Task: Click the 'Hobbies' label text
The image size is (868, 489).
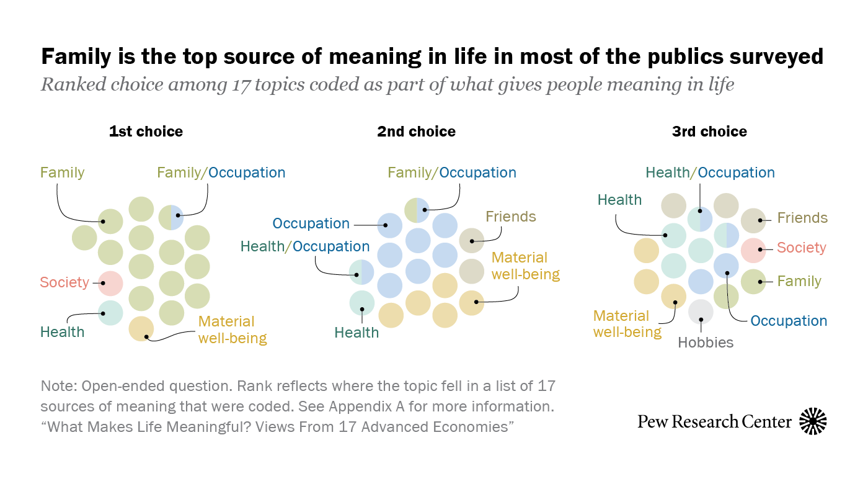Action: point(706,342)
